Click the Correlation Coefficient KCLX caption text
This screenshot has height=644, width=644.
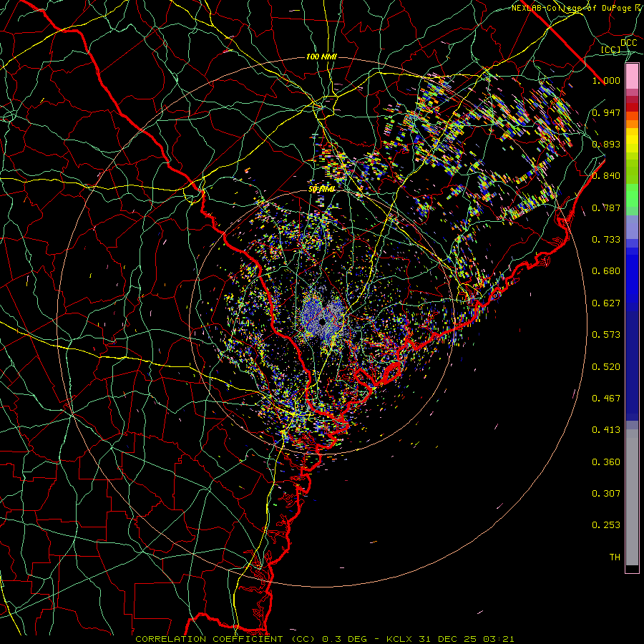[324, 639]
